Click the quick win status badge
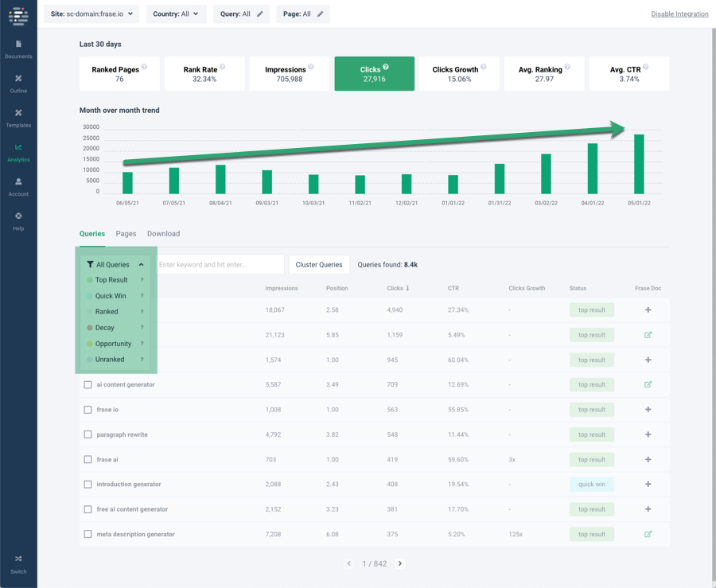This screenshot has height=588, width=716. pos(592,485)
